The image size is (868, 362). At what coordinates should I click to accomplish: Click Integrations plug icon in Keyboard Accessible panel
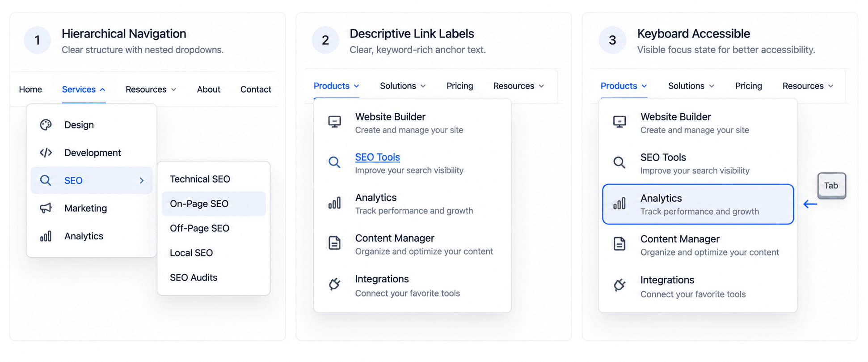pos(619,285)
